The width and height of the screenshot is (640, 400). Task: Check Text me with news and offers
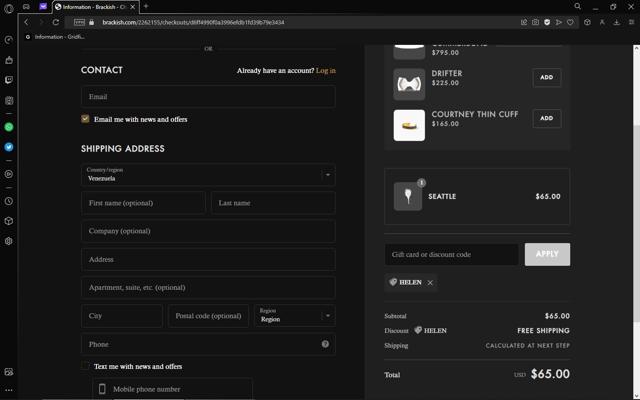85,366
